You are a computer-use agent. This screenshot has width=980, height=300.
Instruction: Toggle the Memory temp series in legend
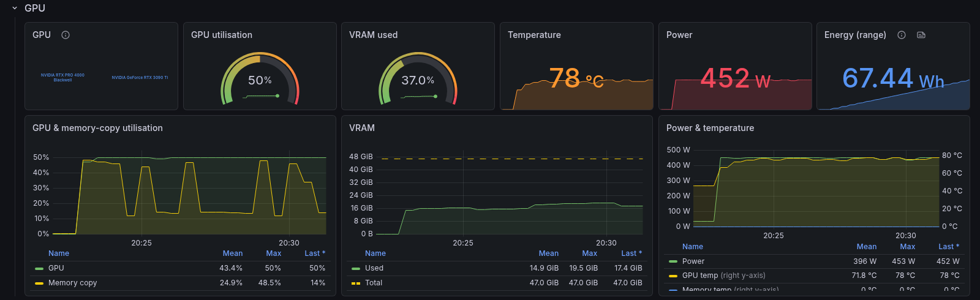pos(731,290)
